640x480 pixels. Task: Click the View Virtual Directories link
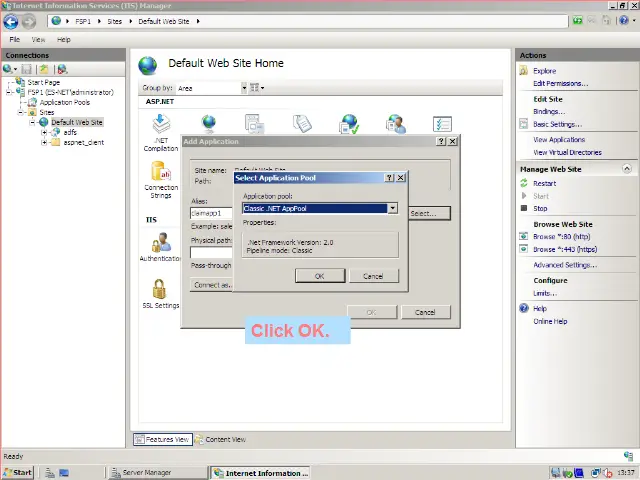click(567, 152)
